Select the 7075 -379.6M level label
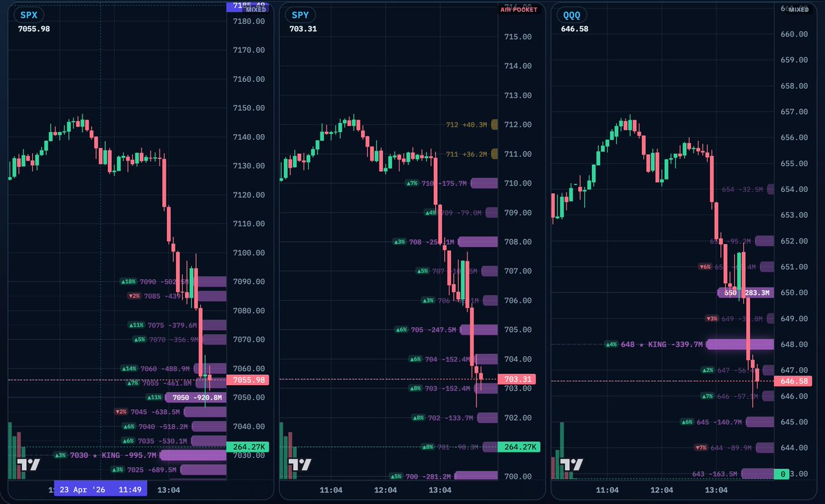 [x=172, y=325]
